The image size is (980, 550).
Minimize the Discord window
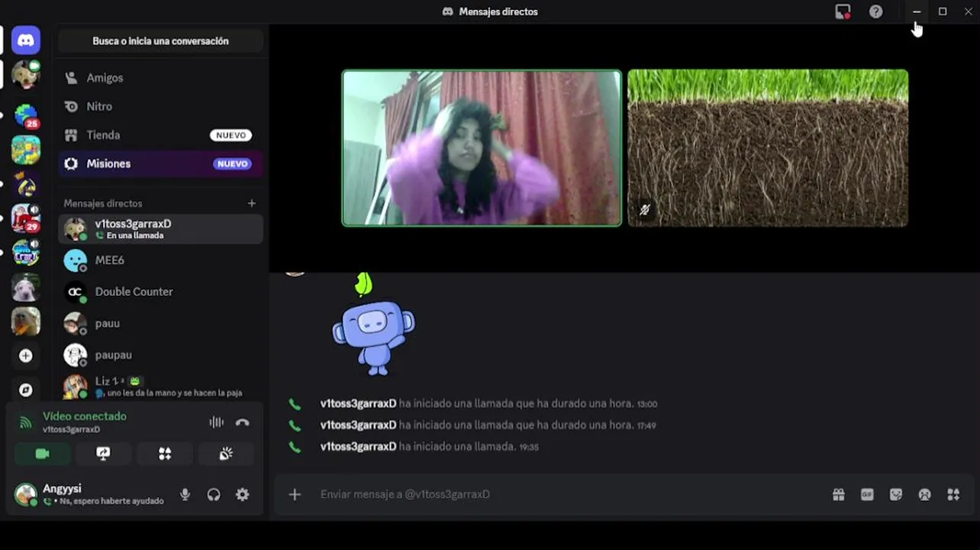[917, 11]
